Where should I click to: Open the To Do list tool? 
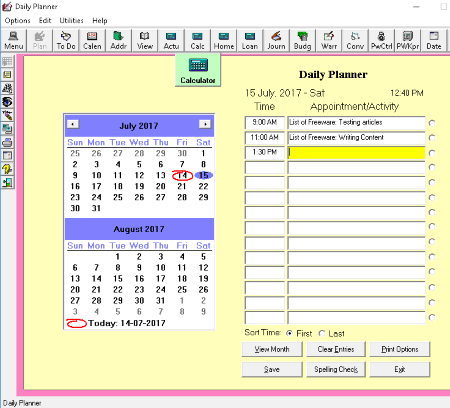[66, 41]
